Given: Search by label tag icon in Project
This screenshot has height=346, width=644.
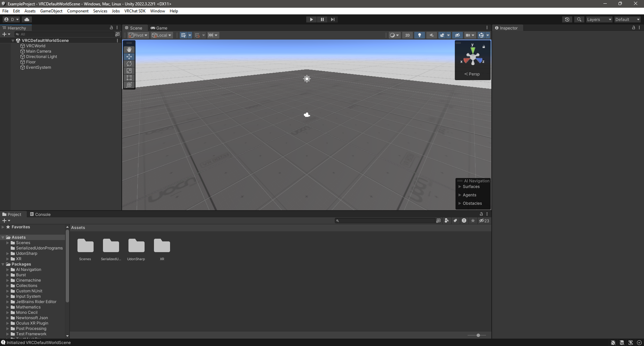Looking at the screenshot, I should point(455,221).
